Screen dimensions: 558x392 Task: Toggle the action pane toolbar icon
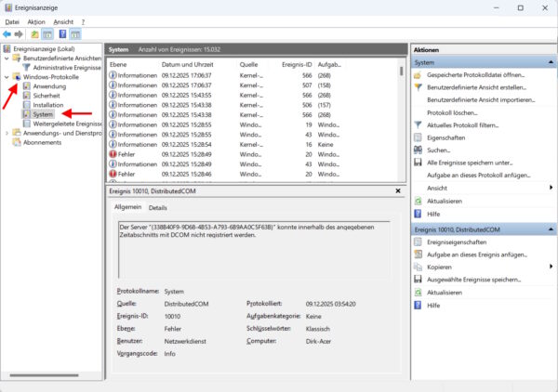[75, 34]
